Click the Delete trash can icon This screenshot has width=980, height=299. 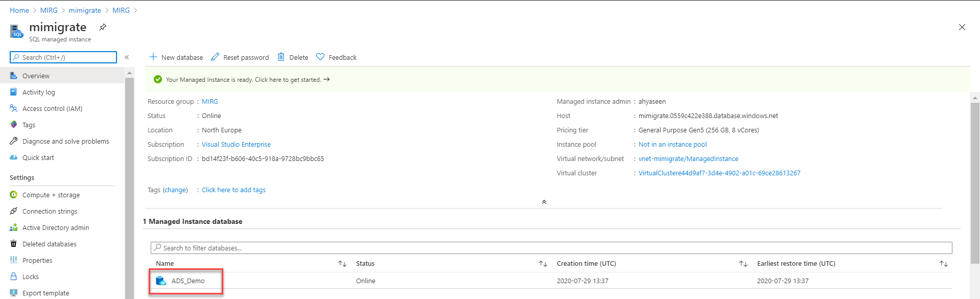click(x=281, y=57)
